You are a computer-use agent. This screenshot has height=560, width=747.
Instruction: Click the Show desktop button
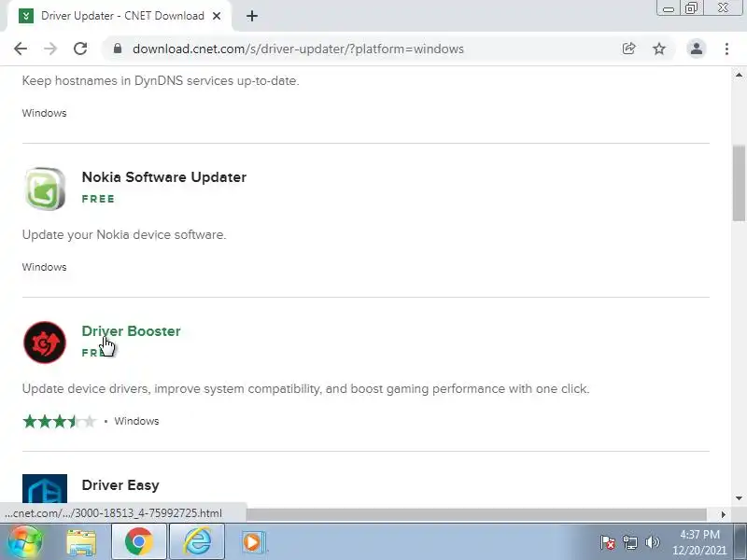click(740, 542)
